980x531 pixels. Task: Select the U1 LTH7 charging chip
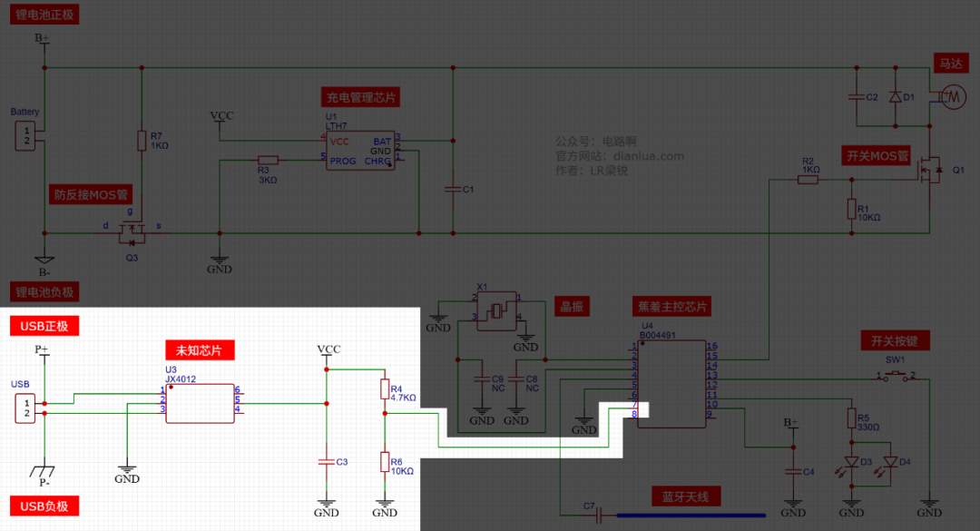click(x=360, y=150)
